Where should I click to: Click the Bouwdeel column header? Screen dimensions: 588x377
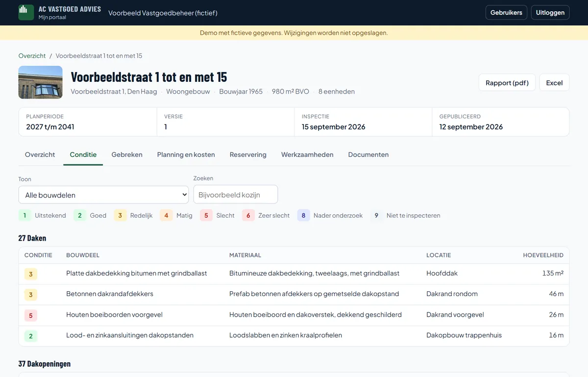83,255
